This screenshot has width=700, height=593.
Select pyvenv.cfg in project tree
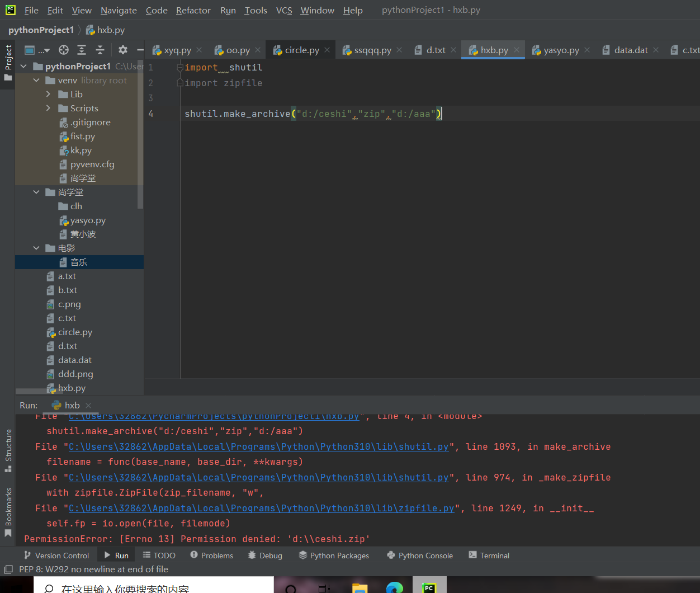tap(87, 164)
